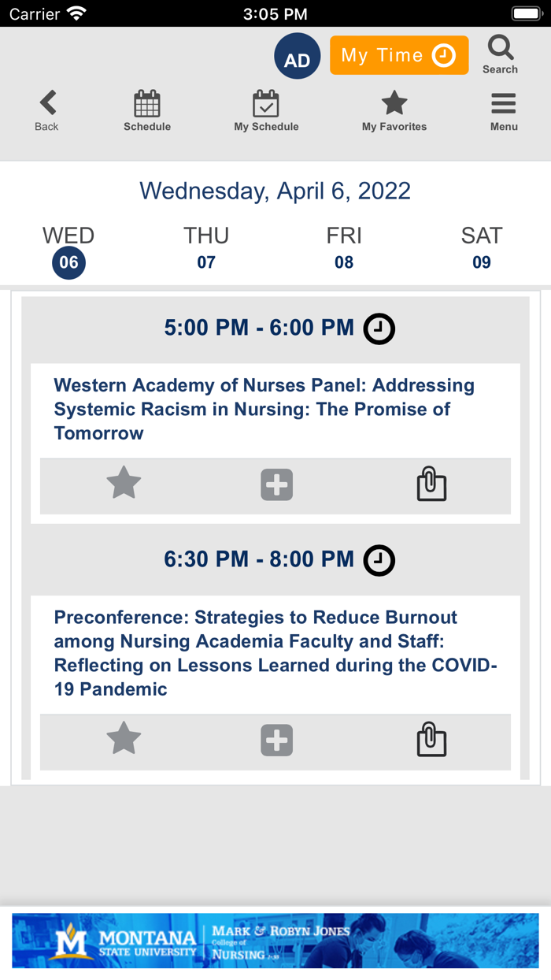Open the Schedule calendar icon
This screenshot has width=551, height=980.
tap(147, 110)
